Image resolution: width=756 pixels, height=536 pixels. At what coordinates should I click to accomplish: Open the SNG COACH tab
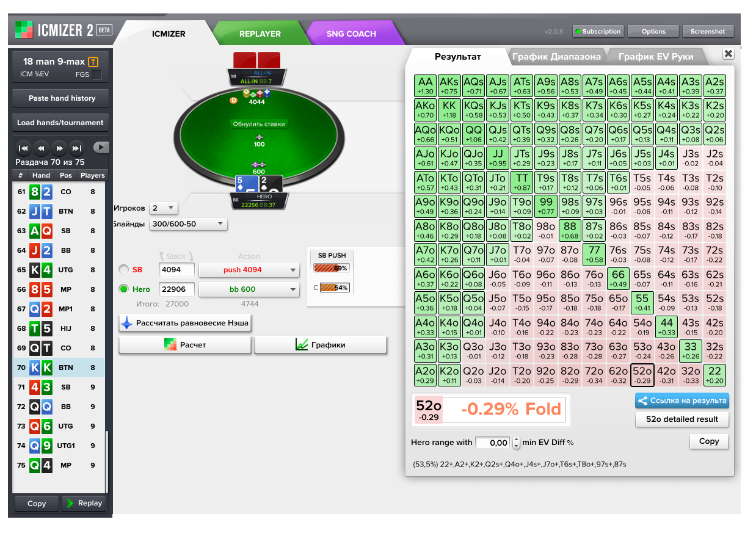[351, 34]
